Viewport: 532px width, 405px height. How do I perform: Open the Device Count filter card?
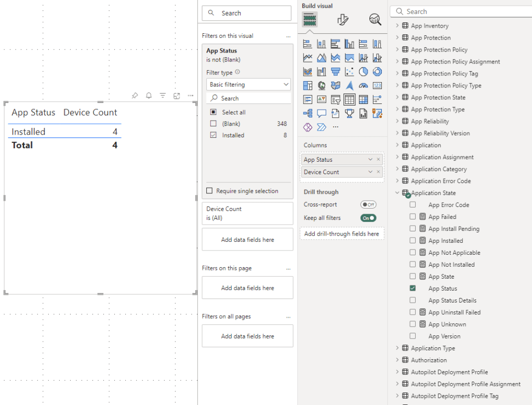tap(248, 214)
